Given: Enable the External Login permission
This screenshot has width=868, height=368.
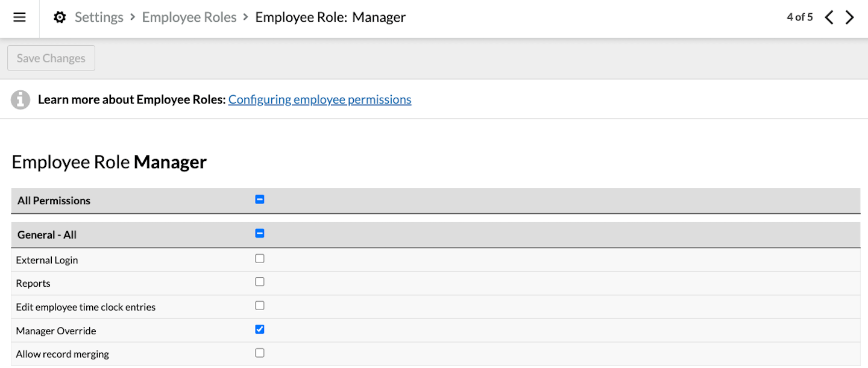Looking at the screenshot, I should tap(259, 258).
